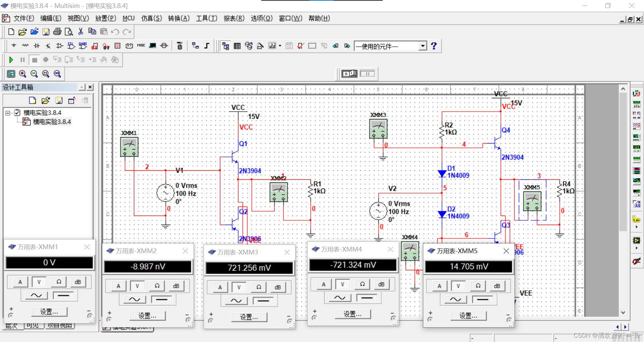Switch XMM3 to DC signal mode
The width and height of the screenshot is (644, 342).
pos(263,301)
